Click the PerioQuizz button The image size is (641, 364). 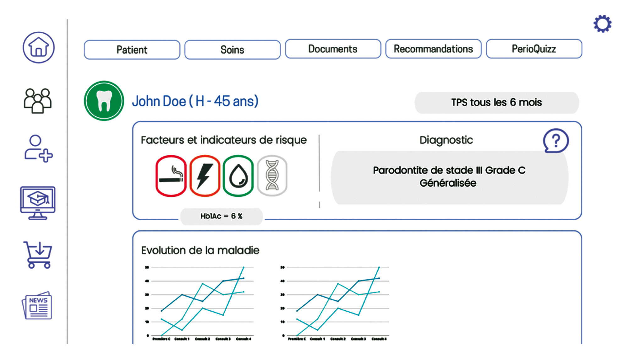(x=534, y=49)
